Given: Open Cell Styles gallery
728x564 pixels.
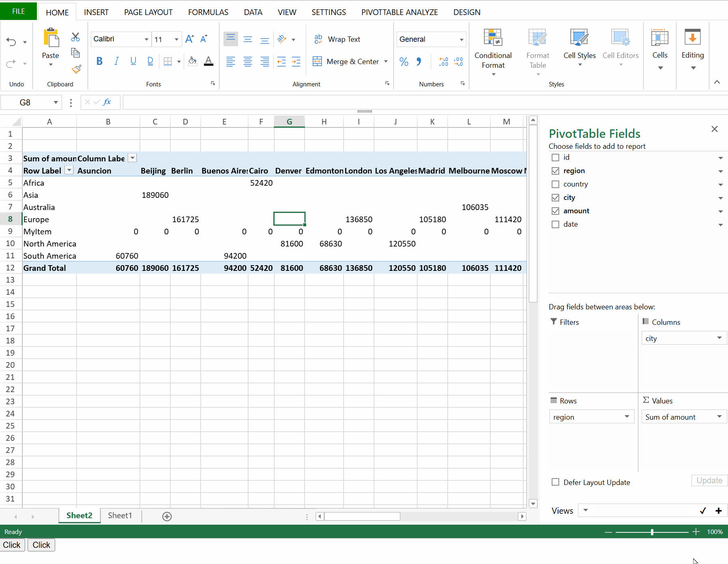Looking at the screenshot, I should [580, 48].
